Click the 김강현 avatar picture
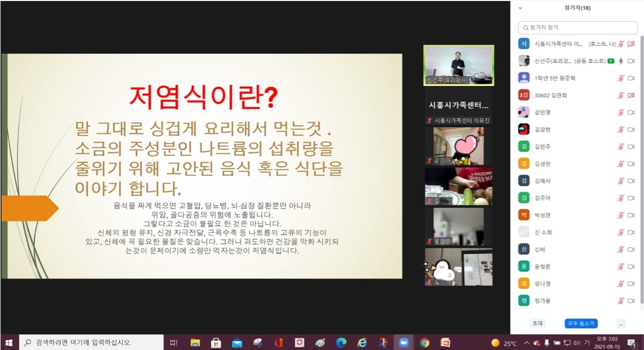Screen dimensions: 644x350 tap(524, 129)
